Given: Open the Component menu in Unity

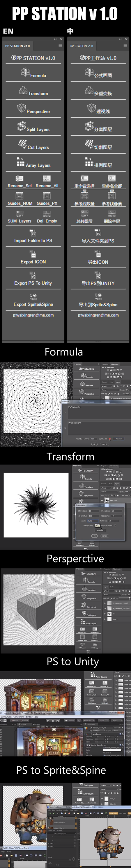Looking at the screenshot, I should [x=19, y=717].
